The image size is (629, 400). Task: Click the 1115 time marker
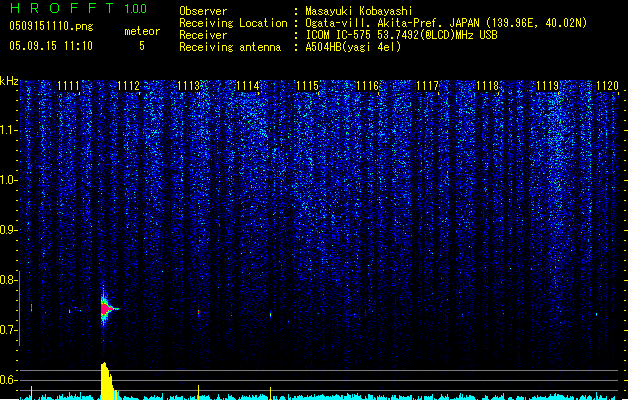pos(307,86)
